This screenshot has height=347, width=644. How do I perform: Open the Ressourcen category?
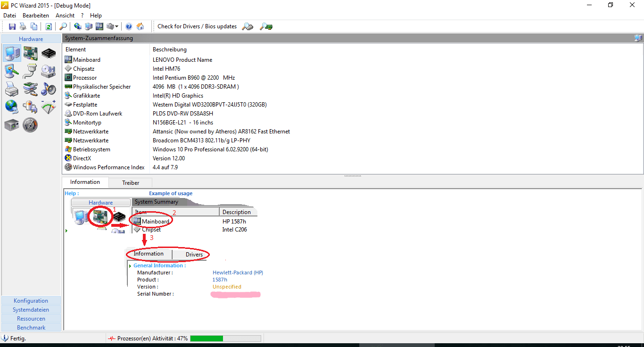coord(31,319)
